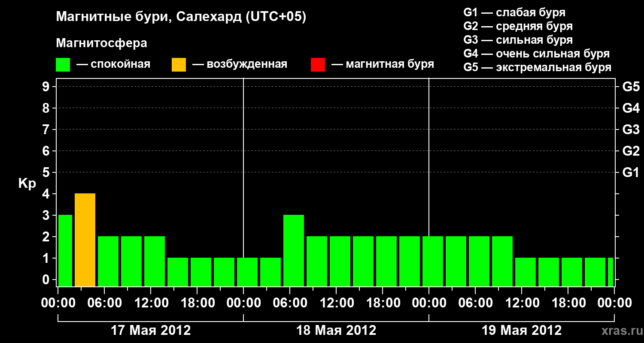Screen dimensions: 644x343
Task: Select the 'G4 — очень сильная буря' line
Action: [x=537, y=54]
